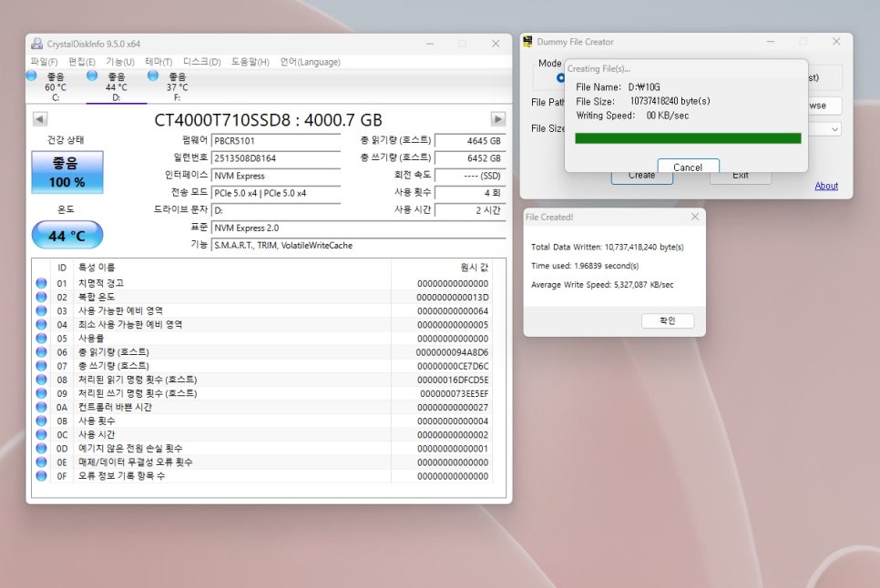Open the 디스크(D) menu
Image resolution: width=880 pixels, height=588 pixels.
pyautogui.click(x=201, y=62)
